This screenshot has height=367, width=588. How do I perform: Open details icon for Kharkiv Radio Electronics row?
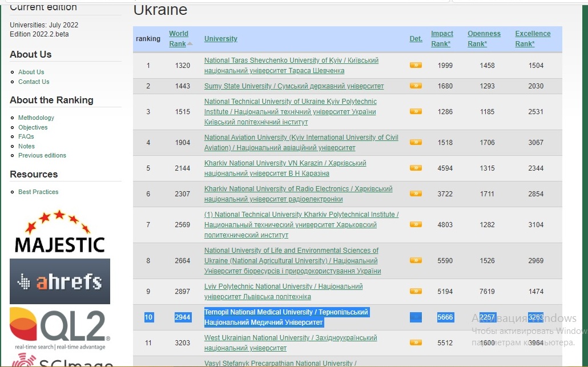pos(416,194)
